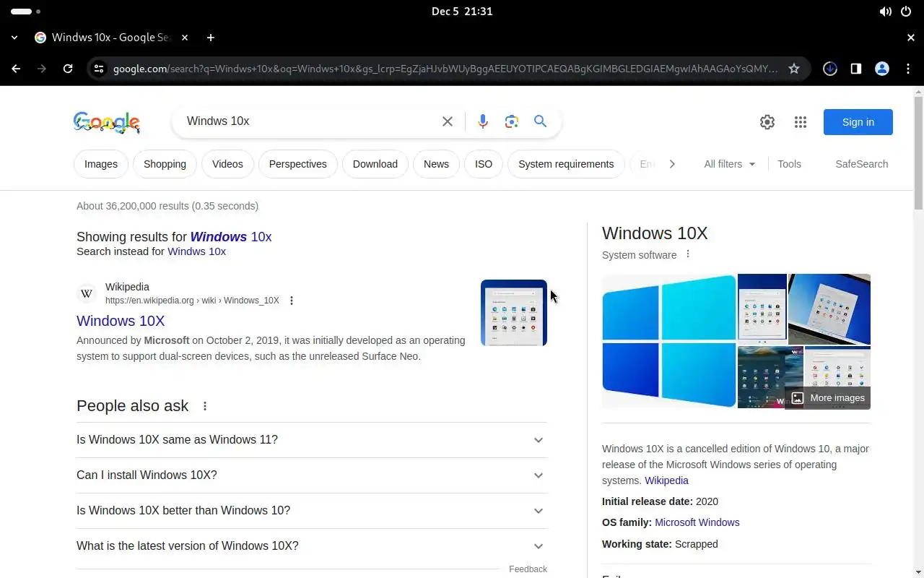Click the Wikipedia site favicon in result
The width and height of the screenshot is (924, 578).
click(87, 293)
